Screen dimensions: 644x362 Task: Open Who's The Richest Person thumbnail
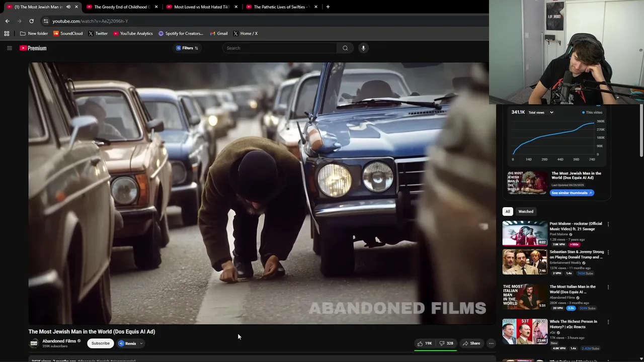point(525,331)
